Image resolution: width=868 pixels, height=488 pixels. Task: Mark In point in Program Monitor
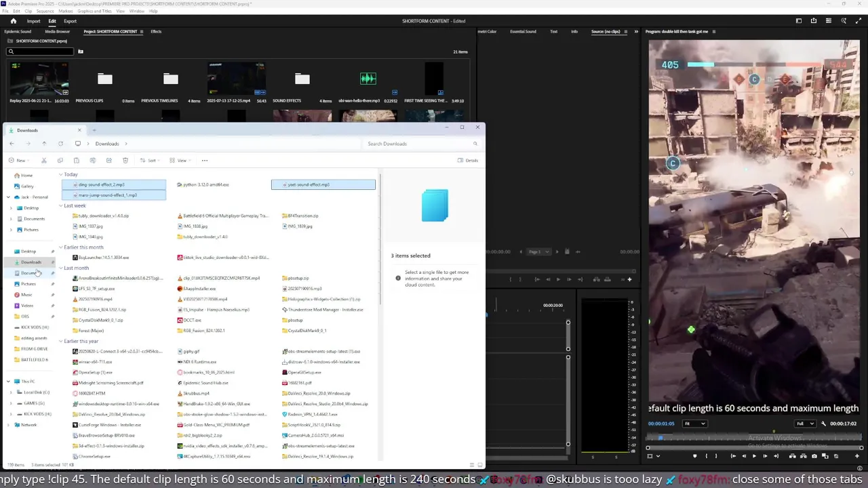707,456
